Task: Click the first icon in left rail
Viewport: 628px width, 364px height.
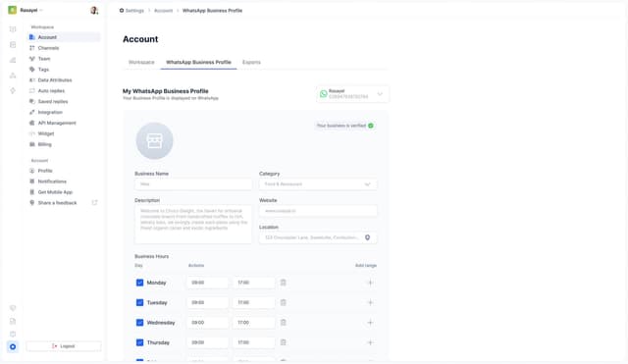Action: [13, 29]
